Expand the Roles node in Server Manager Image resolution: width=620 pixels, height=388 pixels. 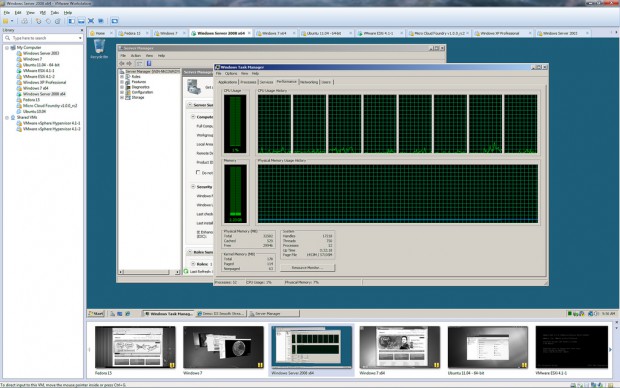click(x=122, y=77)
